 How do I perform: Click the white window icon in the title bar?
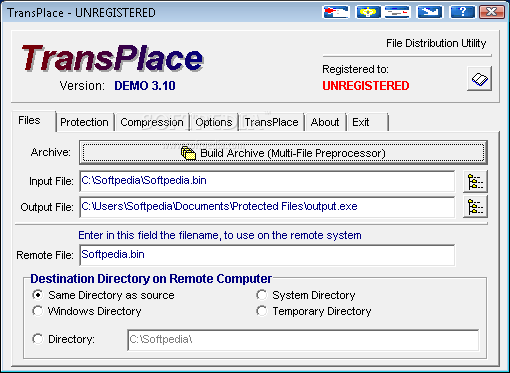tap(397, 12)
